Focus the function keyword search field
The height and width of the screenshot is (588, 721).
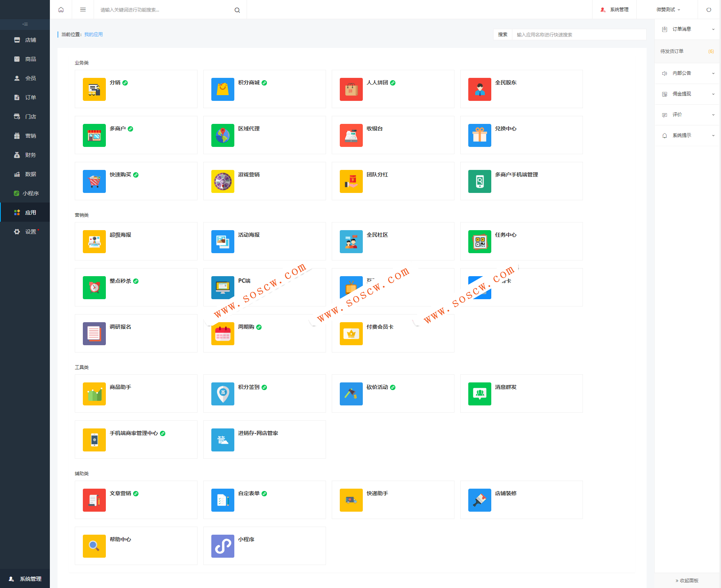(165, 10)
